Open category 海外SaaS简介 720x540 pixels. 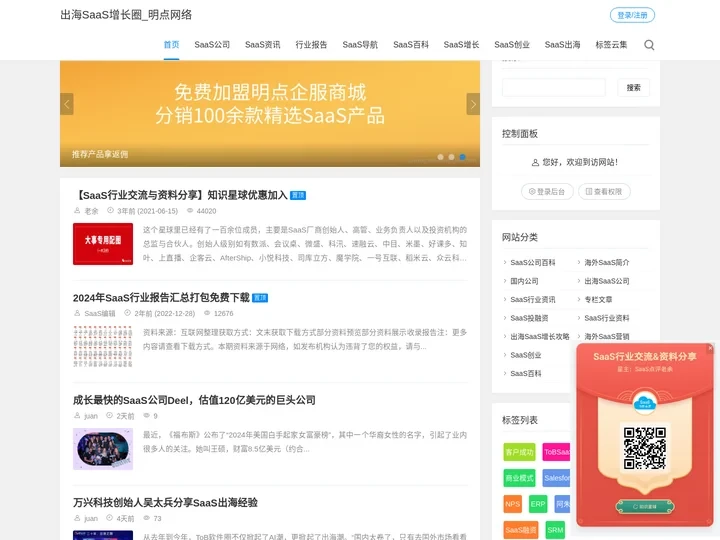(607, 262)
